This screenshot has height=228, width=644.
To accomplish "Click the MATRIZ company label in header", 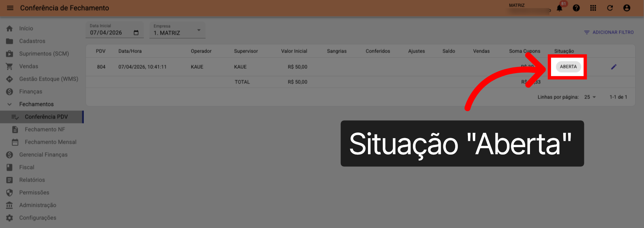I will click(x=517, y=5).
